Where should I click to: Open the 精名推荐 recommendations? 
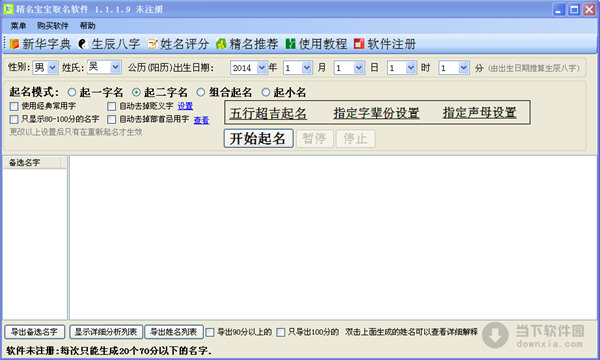click(247, 44)
